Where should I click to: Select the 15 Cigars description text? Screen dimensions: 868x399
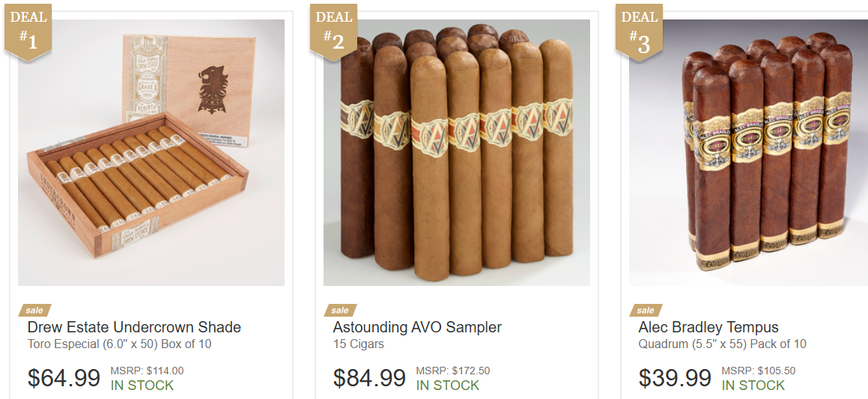coord(358,344)
